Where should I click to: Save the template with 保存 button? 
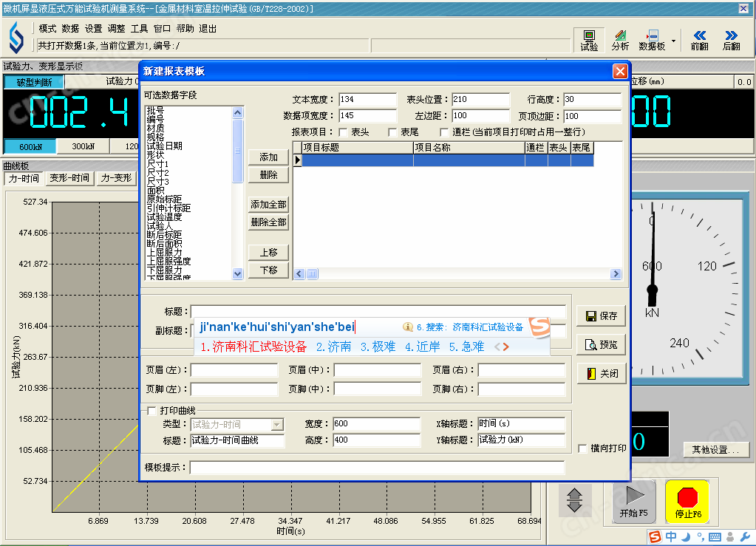(602, 316)
